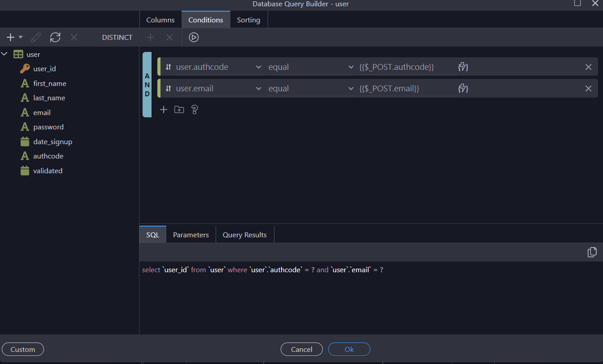Add a condition group via folder-plus icon

[x=179, y=109]
